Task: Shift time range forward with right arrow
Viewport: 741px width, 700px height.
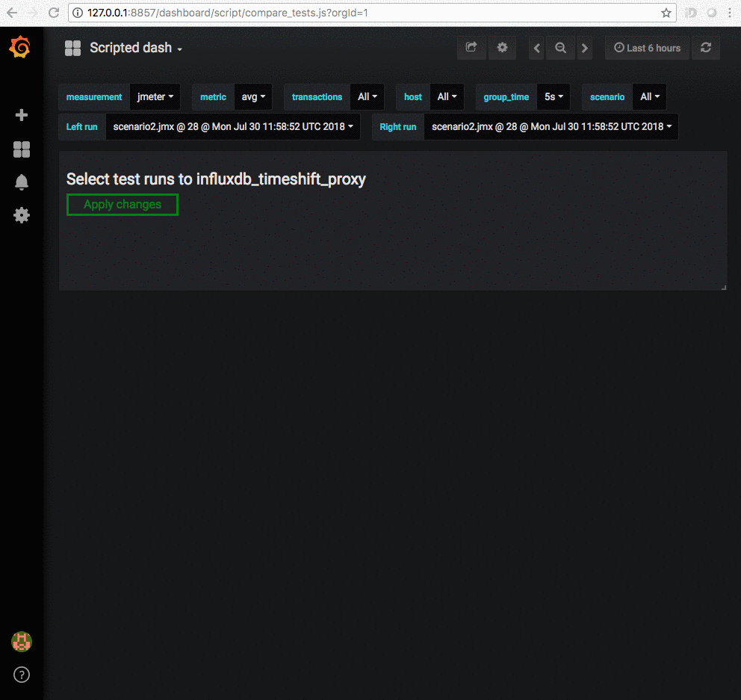Action: pyautogui.click(x=585, y=48)
